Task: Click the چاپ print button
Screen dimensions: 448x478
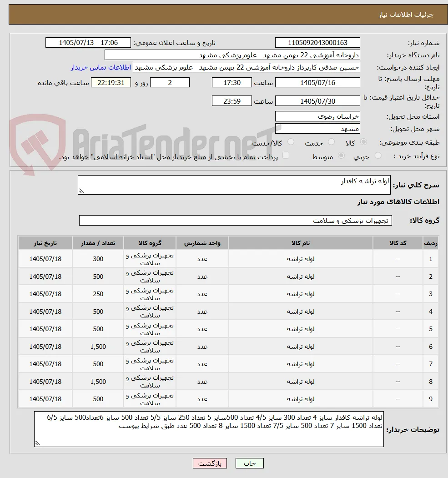Action: [249, 463]
